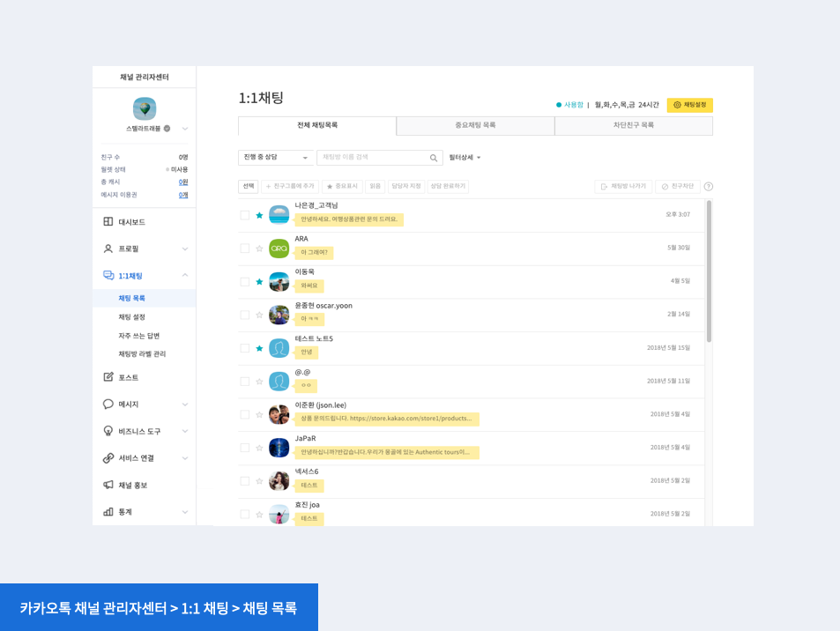Viewport: 840px width, 631px height.
Task: Click the 친구차단 button
Action: 677,187
